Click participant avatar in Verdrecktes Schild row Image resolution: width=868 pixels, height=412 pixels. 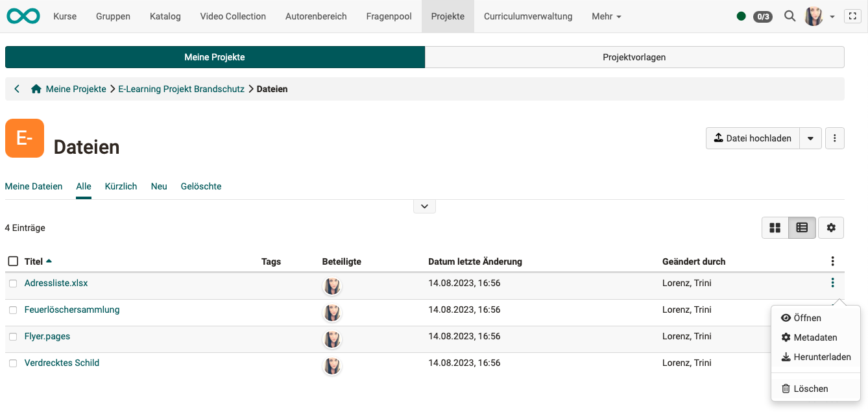(x=332, y=366)
